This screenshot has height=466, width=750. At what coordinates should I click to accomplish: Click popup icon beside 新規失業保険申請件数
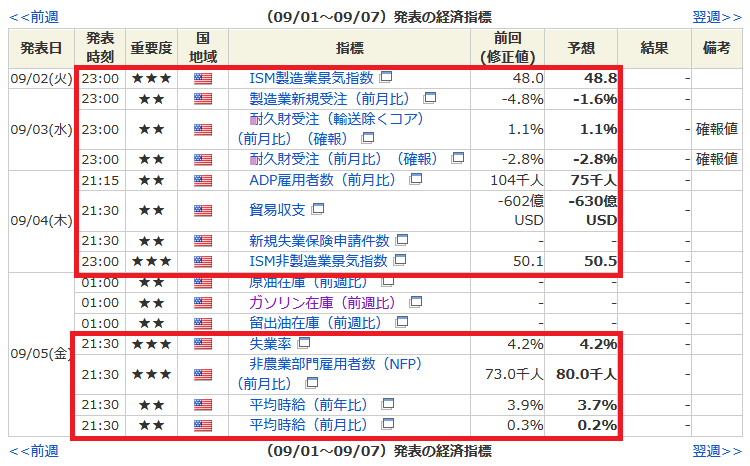coord(402,239)
